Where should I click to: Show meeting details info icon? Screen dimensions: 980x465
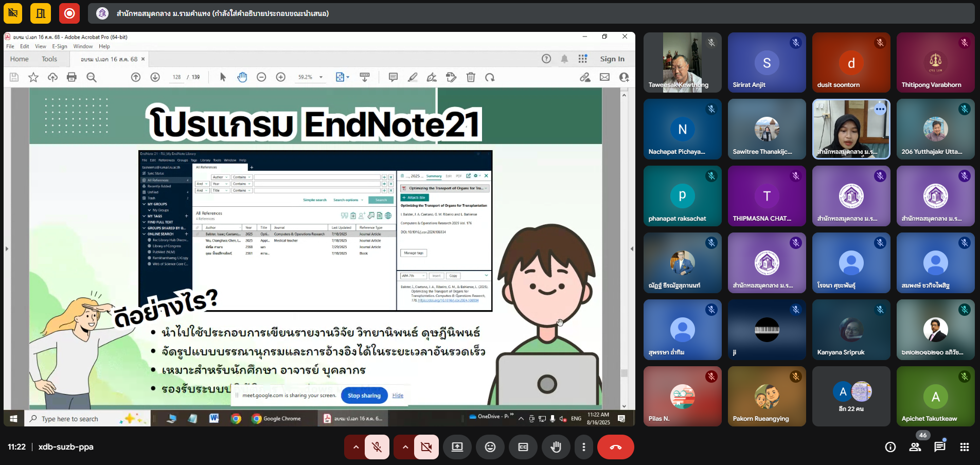pyautogui.click(x=890, y=447)
